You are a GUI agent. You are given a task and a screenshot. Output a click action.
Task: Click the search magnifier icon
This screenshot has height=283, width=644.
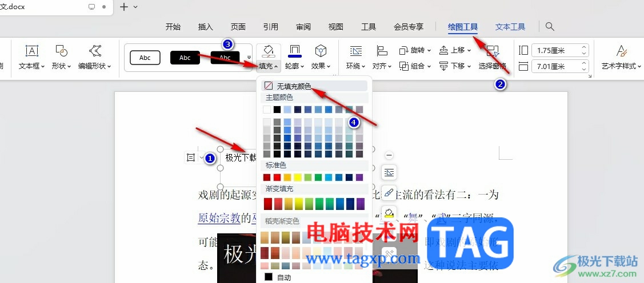(550, 27)
